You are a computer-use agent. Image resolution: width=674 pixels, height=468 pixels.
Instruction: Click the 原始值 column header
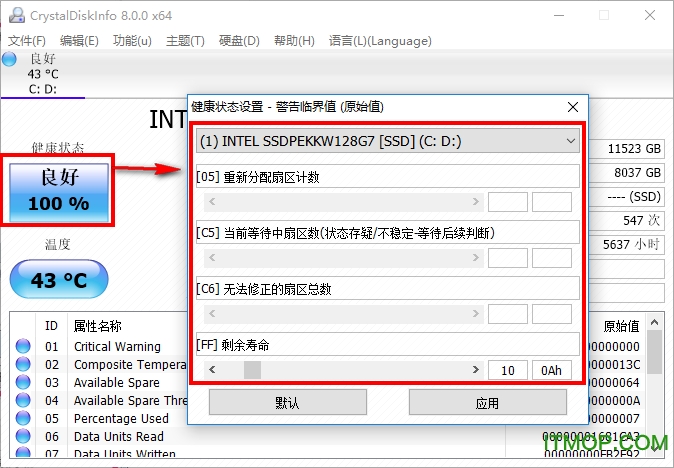point(622,326)
